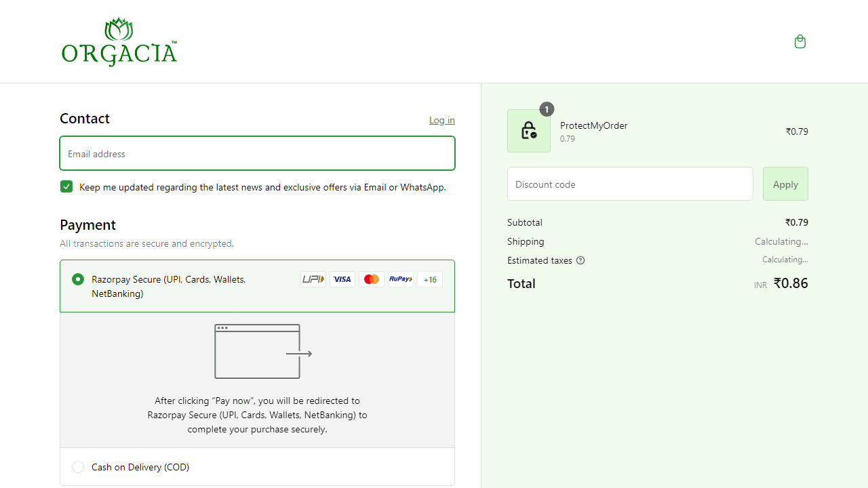Click the 'After clicking Pay now' redirect notice
Image resolution: width=868 pixels, height=488 pixels.
257,415
